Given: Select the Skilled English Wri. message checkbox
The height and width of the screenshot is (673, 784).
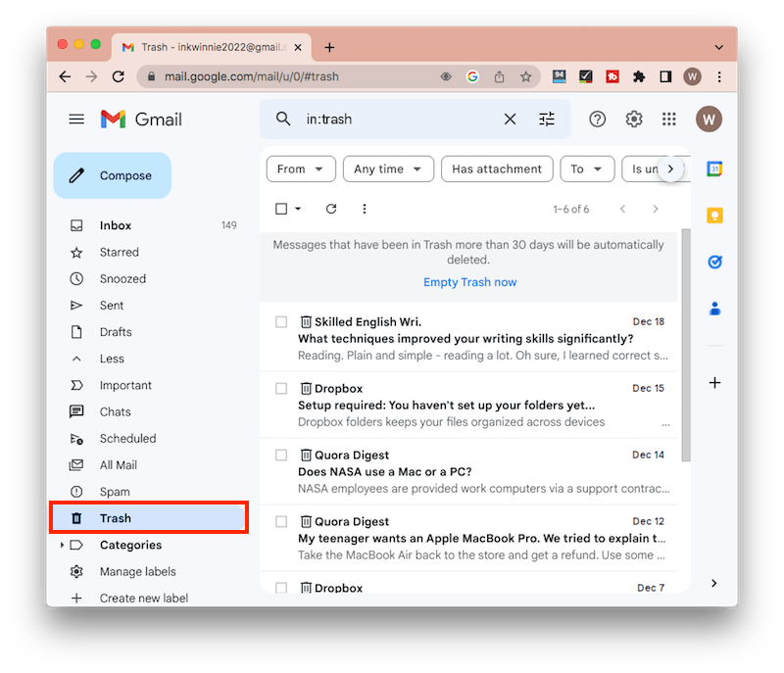Looking at the screenshot, I should 281,321.
